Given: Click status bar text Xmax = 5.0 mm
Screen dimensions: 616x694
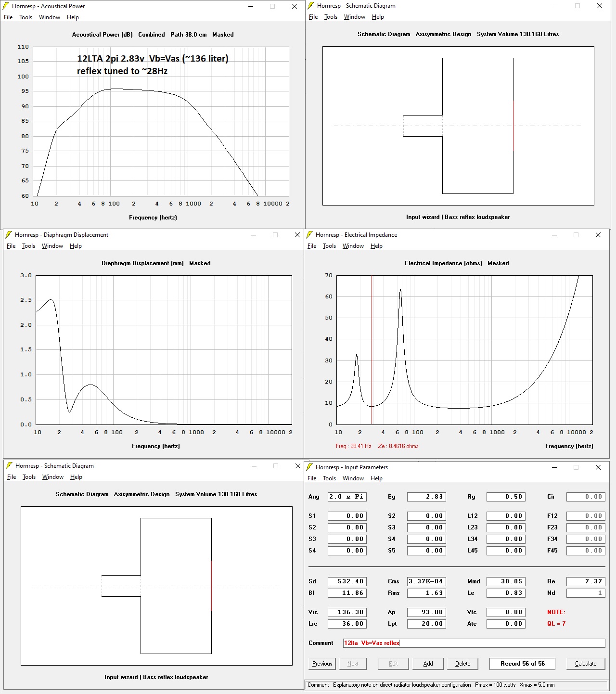Looking at the screenshot, I should click(537, 685).
